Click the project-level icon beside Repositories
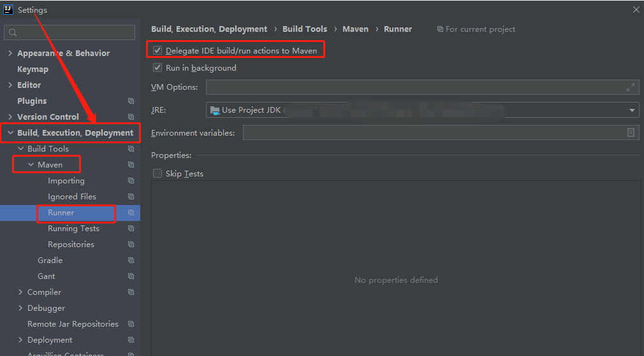This screenshot has width=644, height=356. 131,245
